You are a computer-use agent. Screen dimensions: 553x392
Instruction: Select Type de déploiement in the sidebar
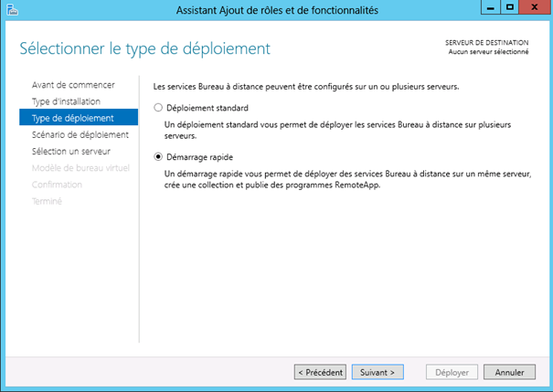click(72, 118)
